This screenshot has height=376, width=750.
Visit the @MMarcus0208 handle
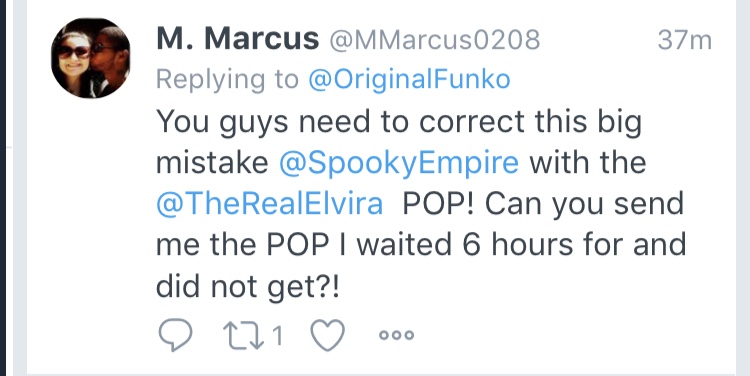point(434,40)
